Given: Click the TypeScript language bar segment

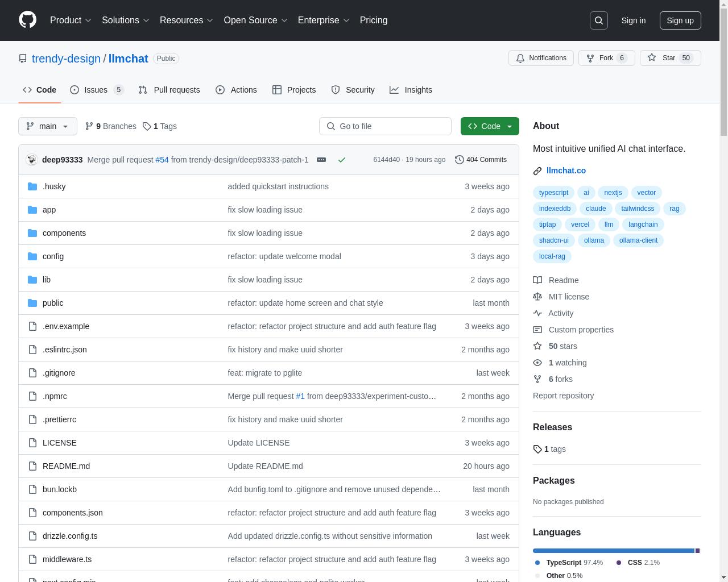Looking at the screenshot, I should [x=614, y=551].
